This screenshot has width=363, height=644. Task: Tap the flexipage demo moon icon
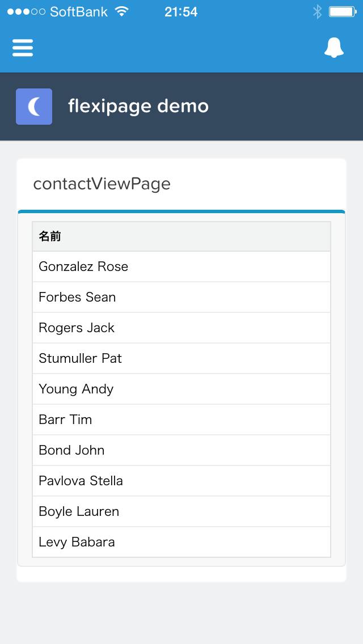click(34, 107)
